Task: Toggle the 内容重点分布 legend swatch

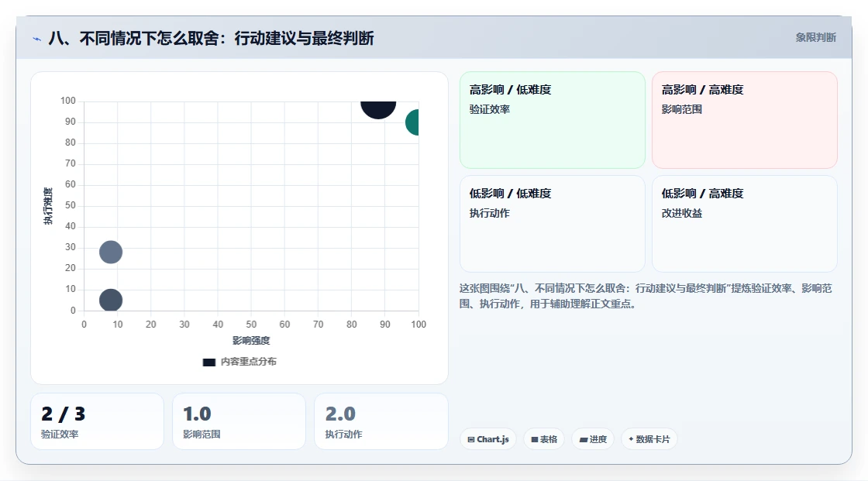Action: point(208,362)
